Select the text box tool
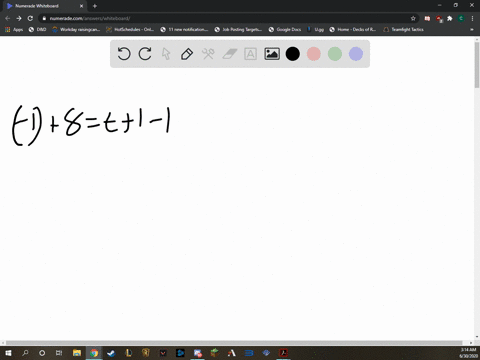Viewport: 480px width, 360px height. click(x=250, y=54)
